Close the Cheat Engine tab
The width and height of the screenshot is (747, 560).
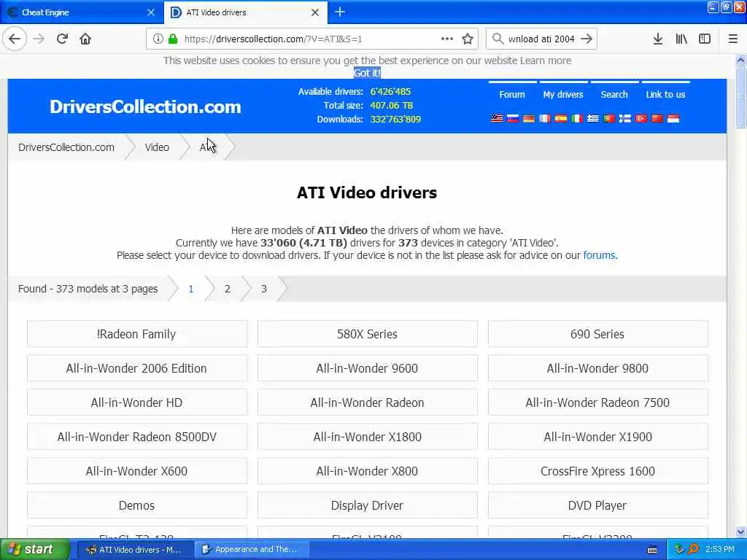tap(150, 12)
